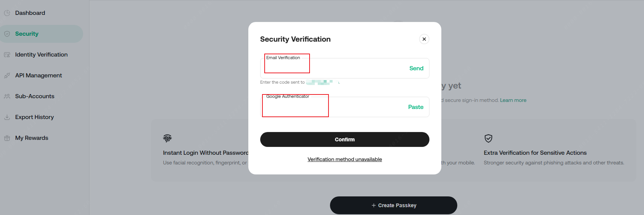Close the Security Verification dialog

424,39
